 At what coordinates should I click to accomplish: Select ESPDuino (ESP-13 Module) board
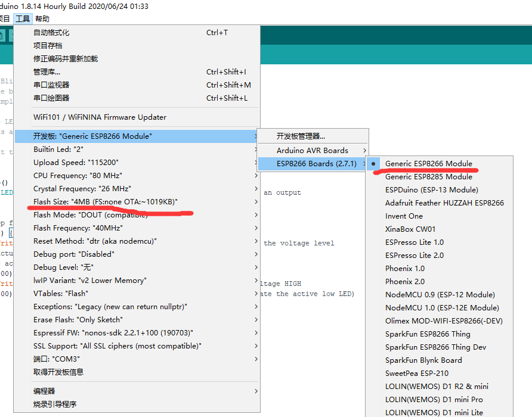440,190
